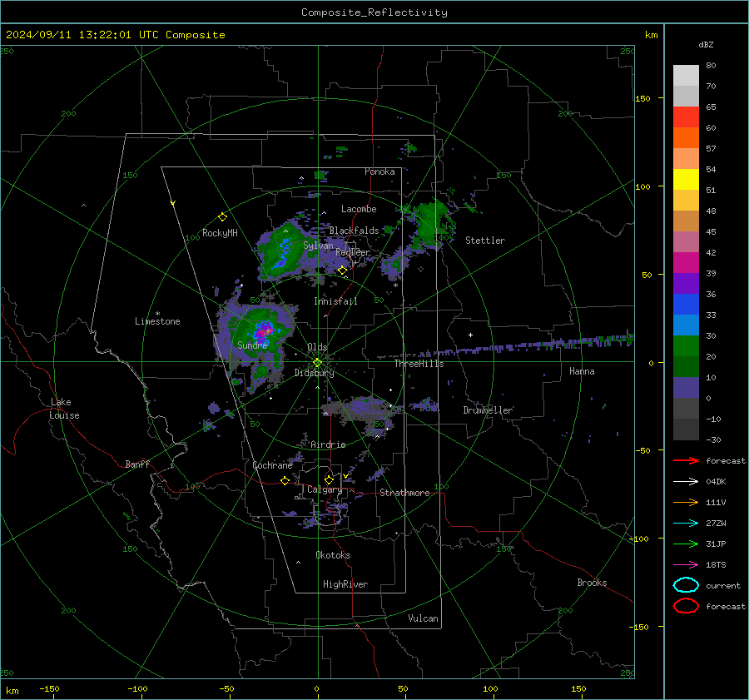Viewport: 749px width, 700px height.
Task: Pick the magenta swatch in the dBZ scale
Action: point(686,263)
